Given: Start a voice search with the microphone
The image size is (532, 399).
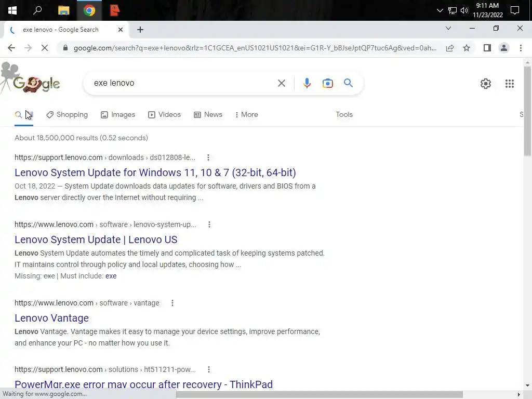Looking at the screenshot, I should coord(307,83).
